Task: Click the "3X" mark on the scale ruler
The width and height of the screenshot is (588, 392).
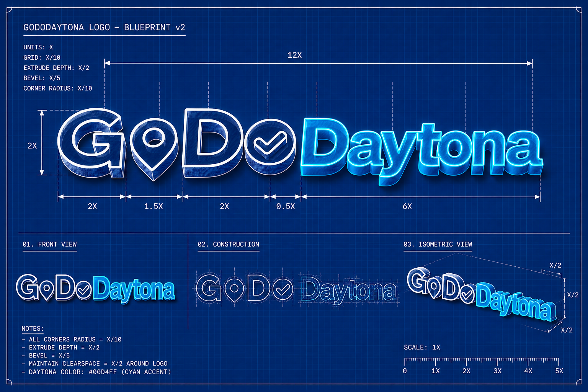Action: (x=497, y=371)
